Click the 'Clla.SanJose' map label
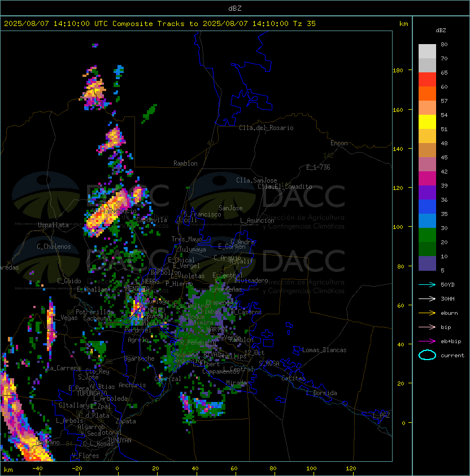Viewport: 470px width, 476px height. click(256, 180)
